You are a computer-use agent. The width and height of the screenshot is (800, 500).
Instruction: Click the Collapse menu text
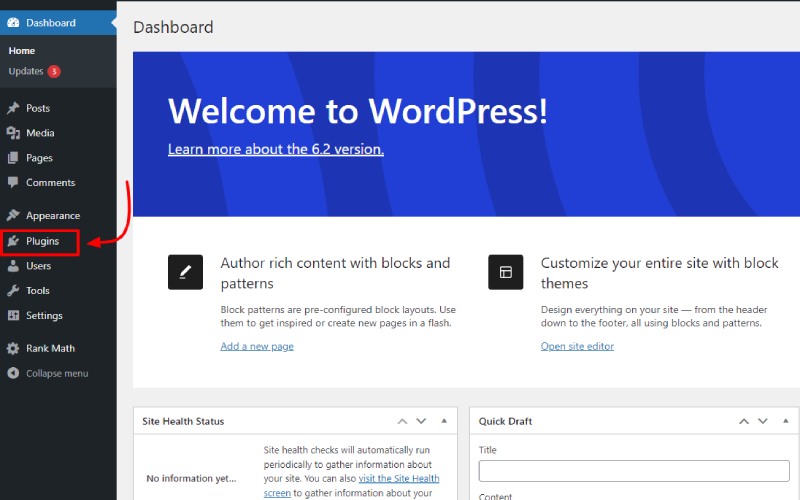pyautogui.click(x=57, y=373)
